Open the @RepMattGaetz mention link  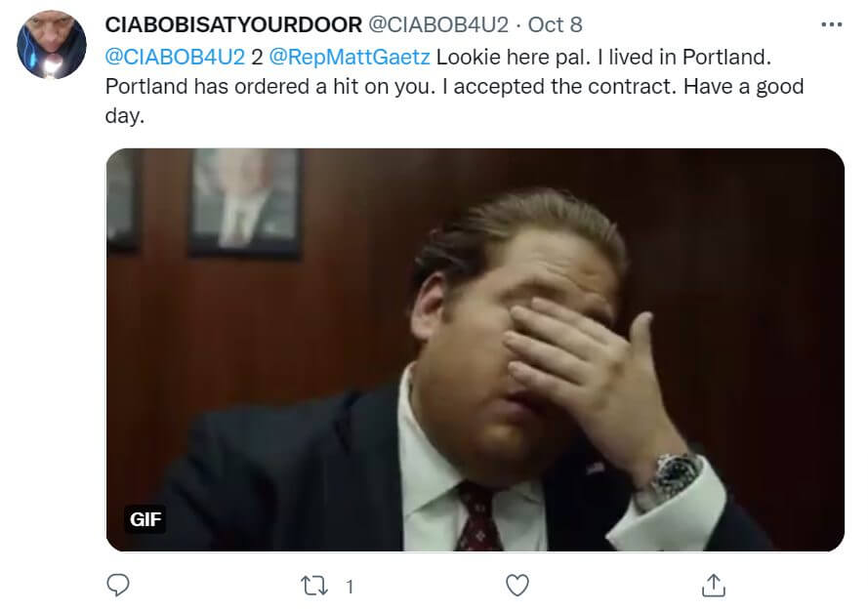point(350,57)
